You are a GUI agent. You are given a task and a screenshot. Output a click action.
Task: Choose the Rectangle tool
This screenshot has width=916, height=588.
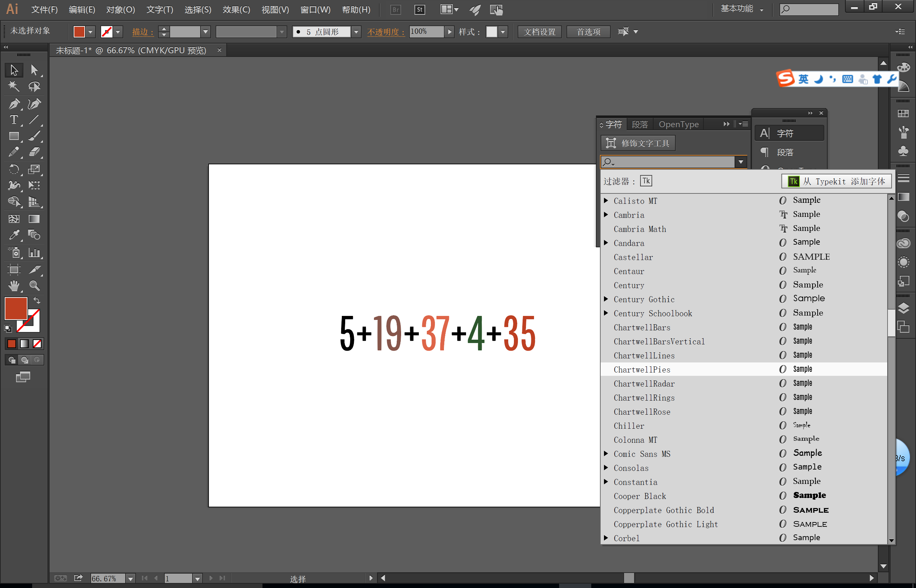14,136
